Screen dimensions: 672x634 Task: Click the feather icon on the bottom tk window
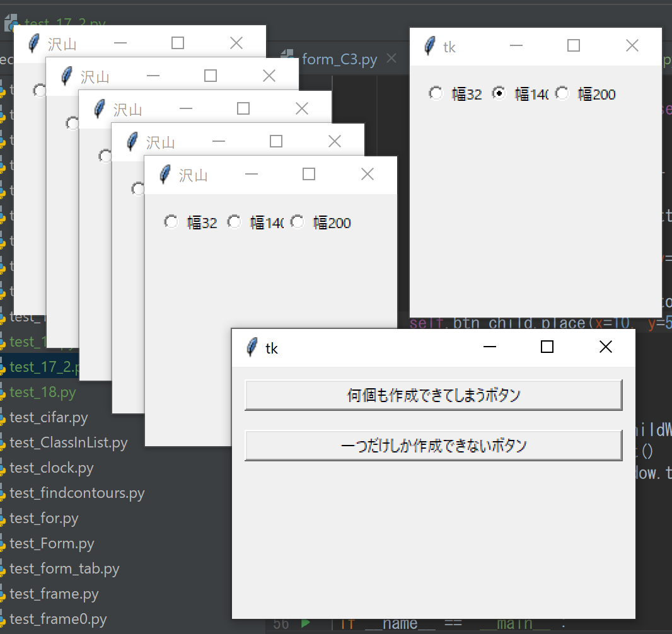coord(252,347)
